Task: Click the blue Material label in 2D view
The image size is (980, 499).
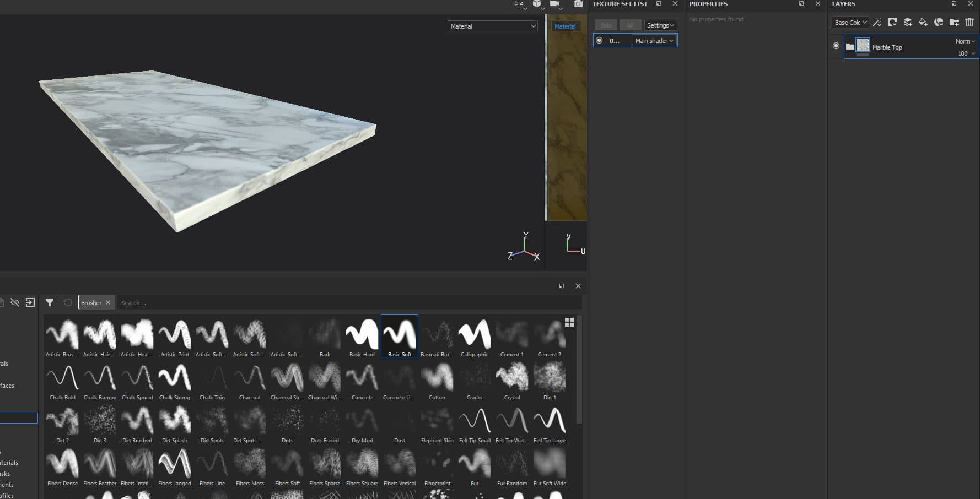Action: point(565,26)
